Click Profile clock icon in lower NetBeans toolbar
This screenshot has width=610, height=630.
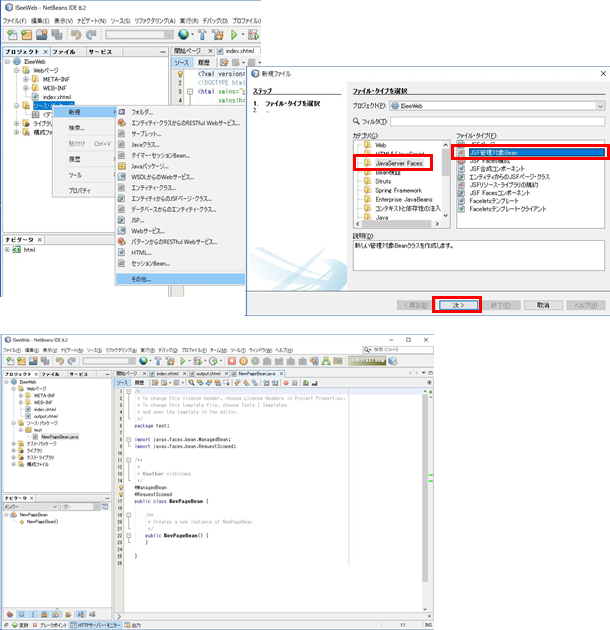(x=213, y=361)
